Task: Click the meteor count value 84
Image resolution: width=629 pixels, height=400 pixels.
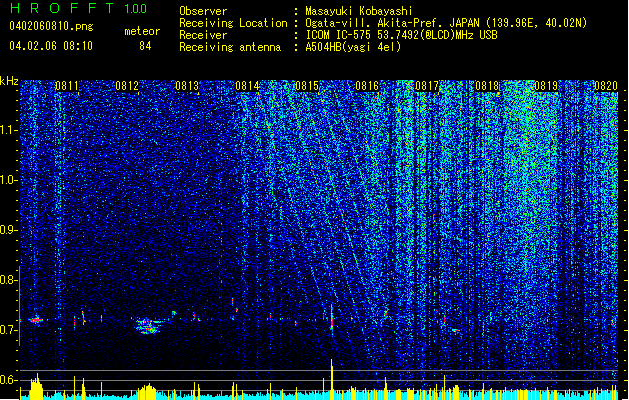Action: coord(145,46)
